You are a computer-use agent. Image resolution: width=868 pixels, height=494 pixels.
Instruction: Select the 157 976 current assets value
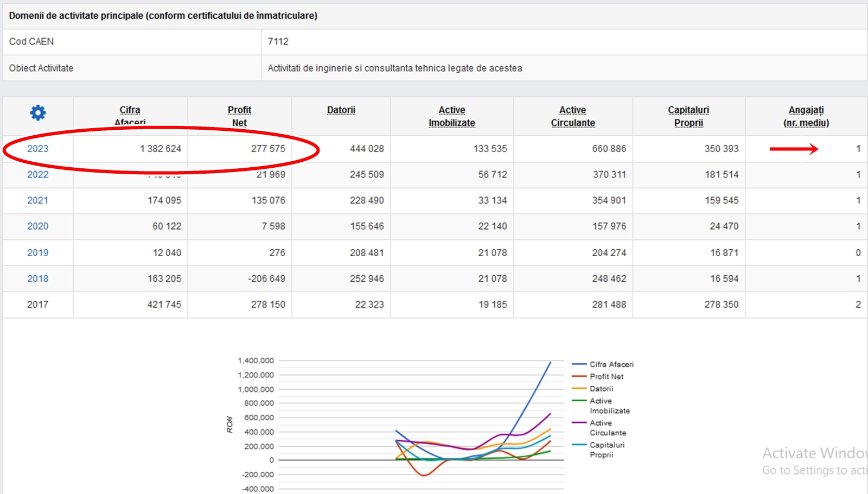(609, 226)
